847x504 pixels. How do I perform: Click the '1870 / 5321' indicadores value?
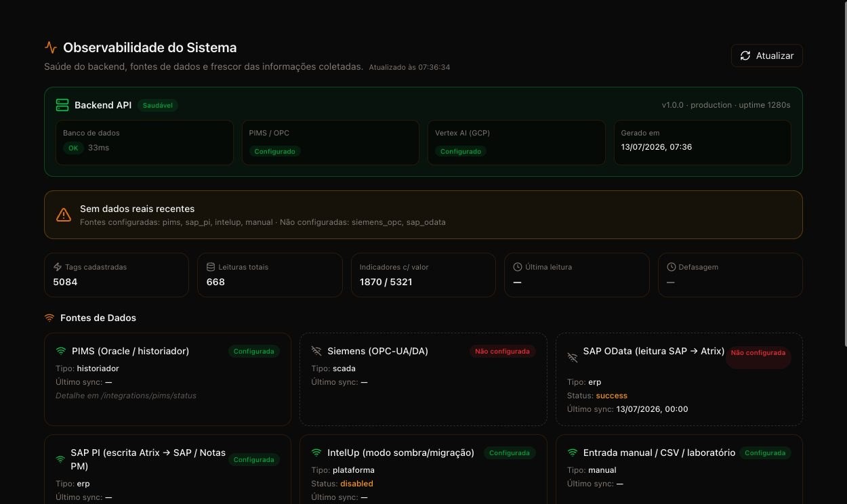386,282
